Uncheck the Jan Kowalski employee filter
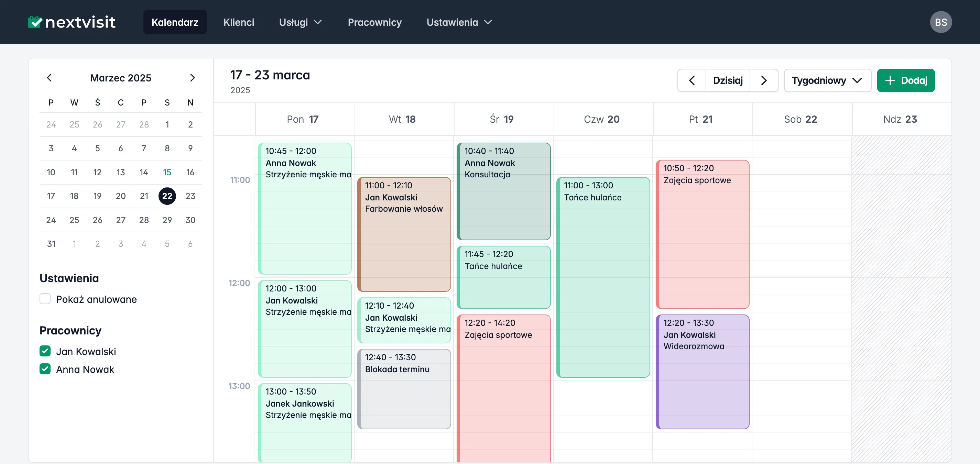Viewport: 980px width, 464px height. tap(45, 351)
